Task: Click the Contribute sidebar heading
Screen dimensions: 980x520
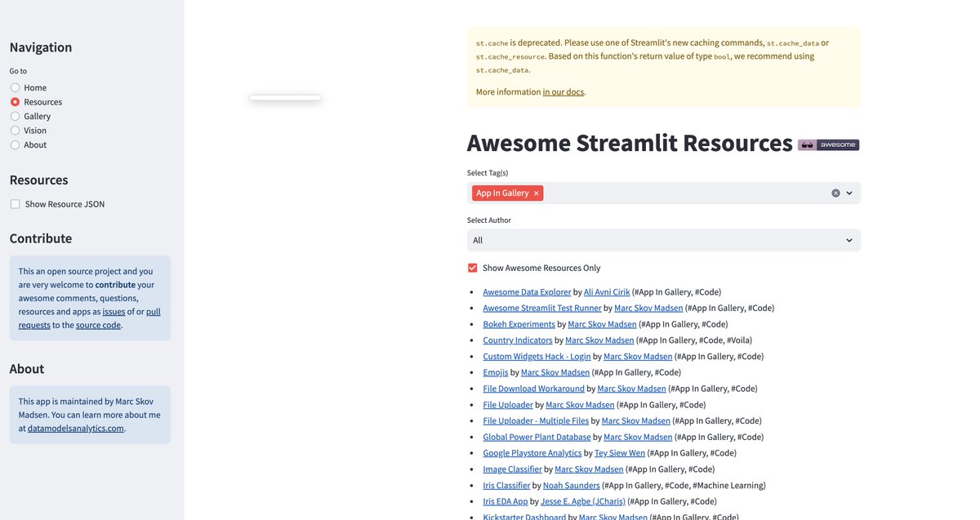Action: click(41, 238)
